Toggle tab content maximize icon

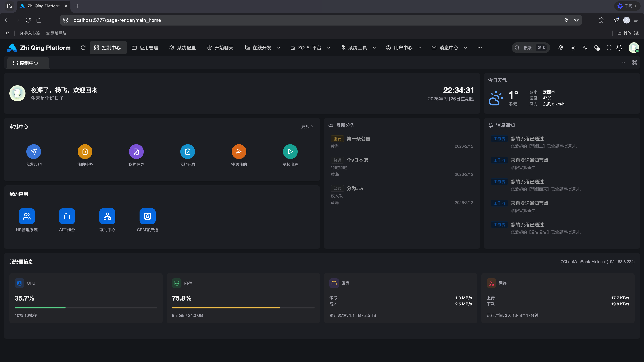634,63
